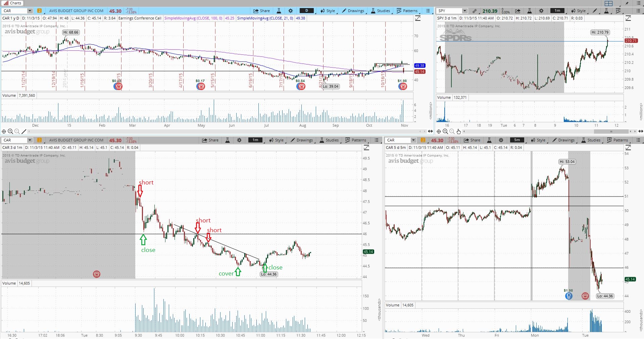Viewport: 644px width, 339px height.
Task: Open settings gear in 1-minute CAR chart
Action: pos(239,140)
